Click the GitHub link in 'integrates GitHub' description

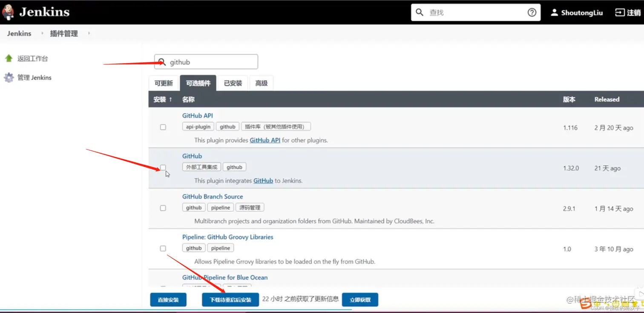[263, 181]
